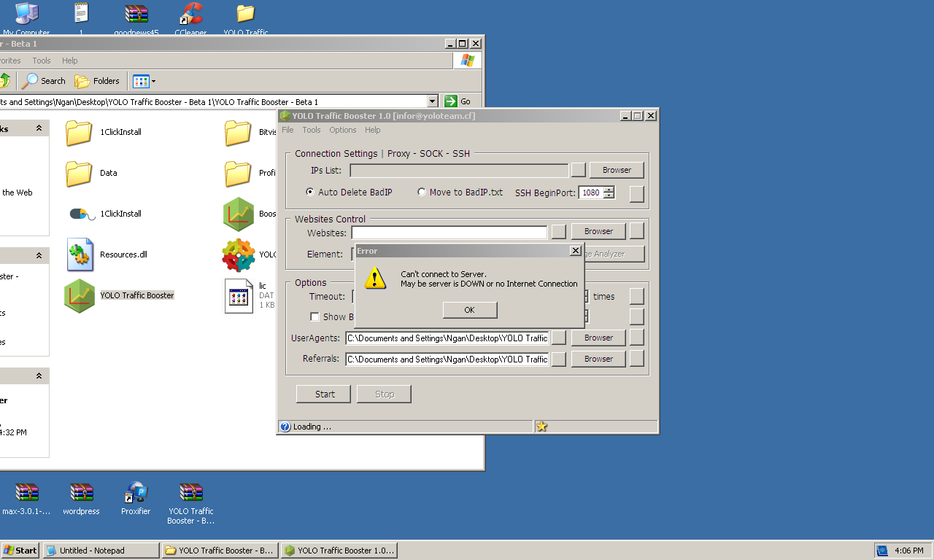
Task: Click the Browser button for Websites
Action: [x=598, y=231]
